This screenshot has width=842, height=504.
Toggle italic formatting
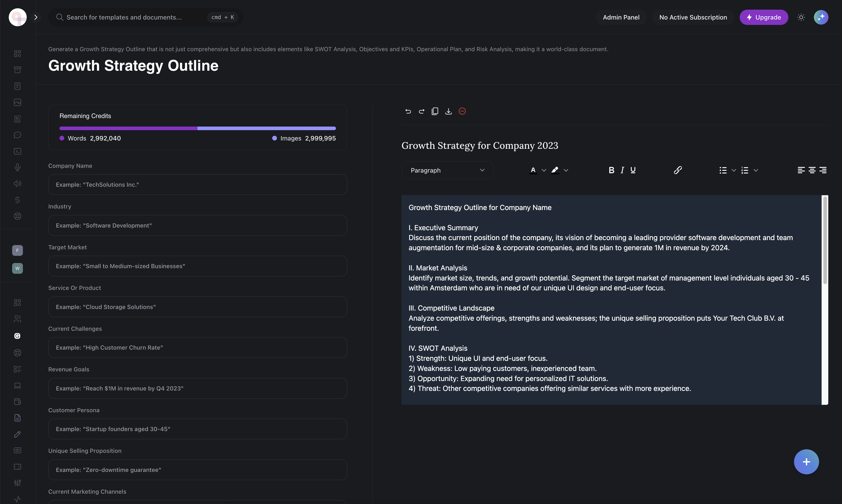[622, 170]
